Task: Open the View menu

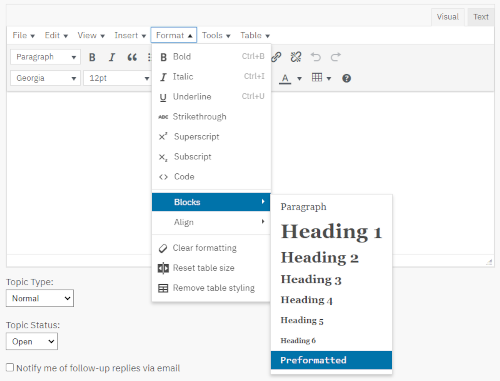Action: pyautogui.click(x=91, y=35)
